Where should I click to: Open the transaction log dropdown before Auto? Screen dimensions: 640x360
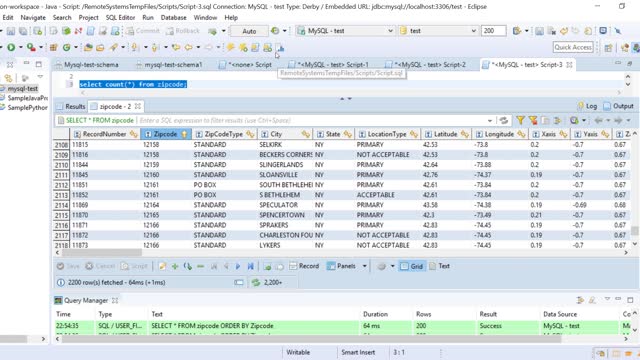(x=223, y=31)
